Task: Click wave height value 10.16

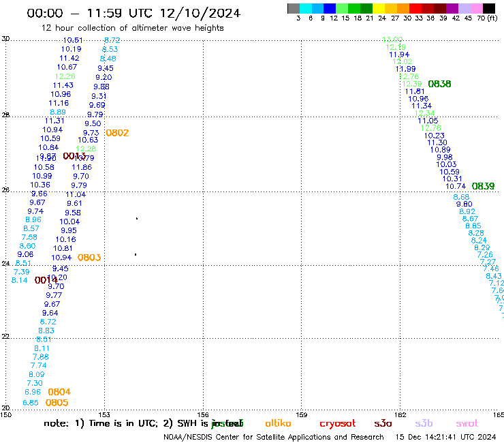Action: pyautogui.click(x=65, y=239)
